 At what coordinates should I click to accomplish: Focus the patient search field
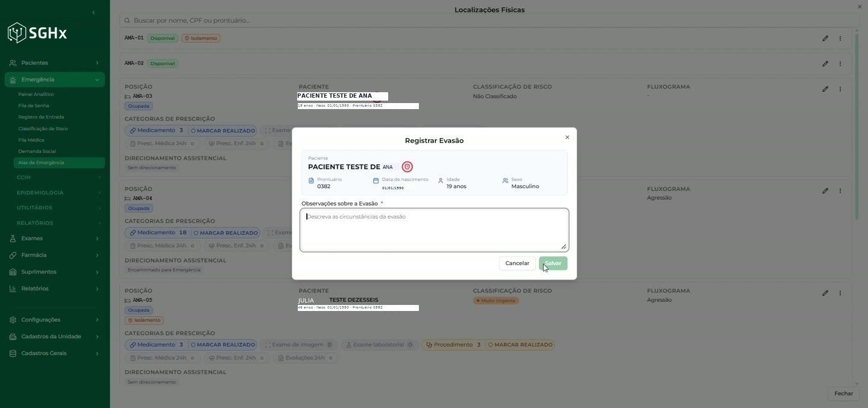coord(489,20)
